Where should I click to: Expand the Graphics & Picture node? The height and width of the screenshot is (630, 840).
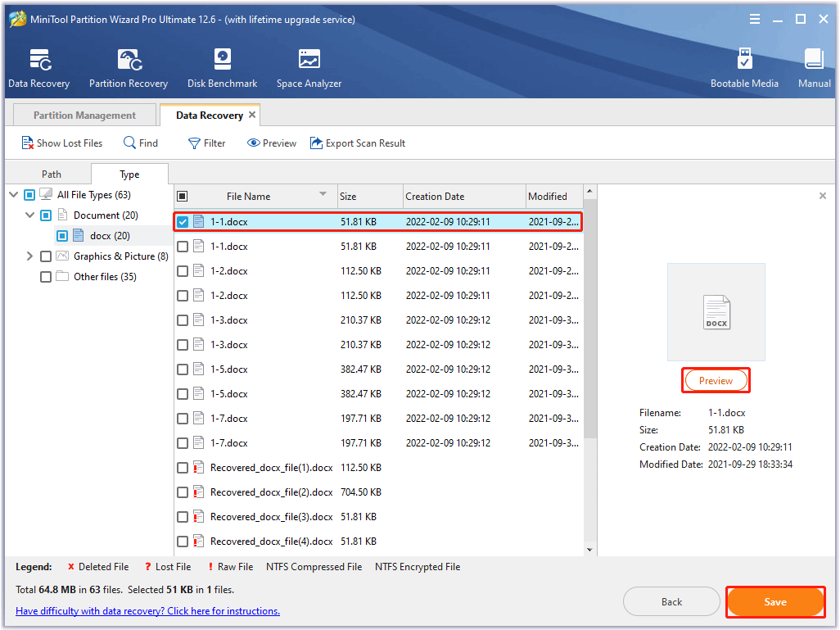click(30, 256)
